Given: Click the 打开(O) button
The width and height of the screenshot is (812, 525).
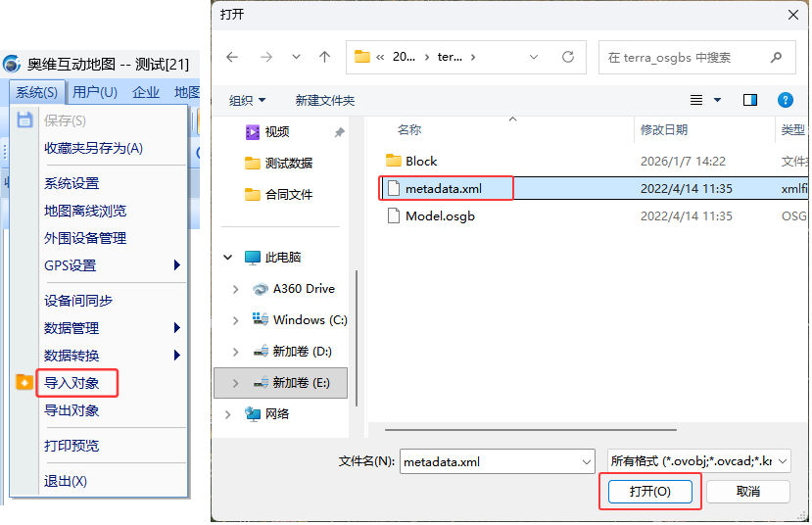Looking at the screenshot, I should [650, 492].
